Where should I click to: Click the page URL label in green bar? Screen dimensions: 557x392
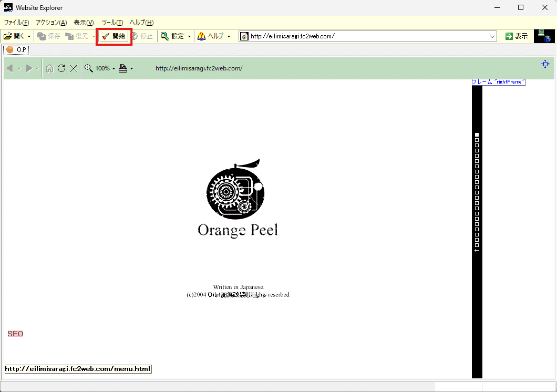199,68
